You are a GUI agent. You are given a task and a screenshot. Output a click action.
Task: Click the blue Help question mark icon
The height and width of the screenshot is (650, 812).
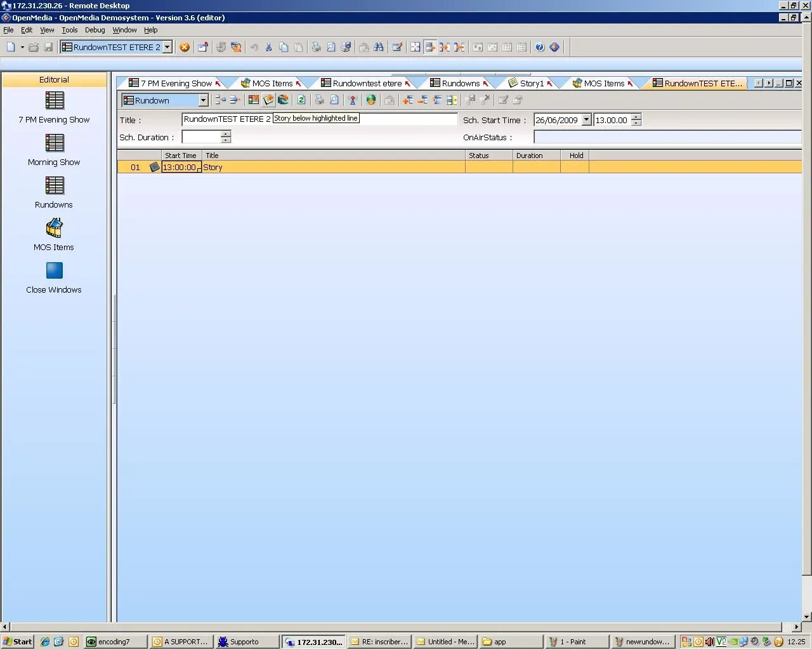[x=539, y=47]
